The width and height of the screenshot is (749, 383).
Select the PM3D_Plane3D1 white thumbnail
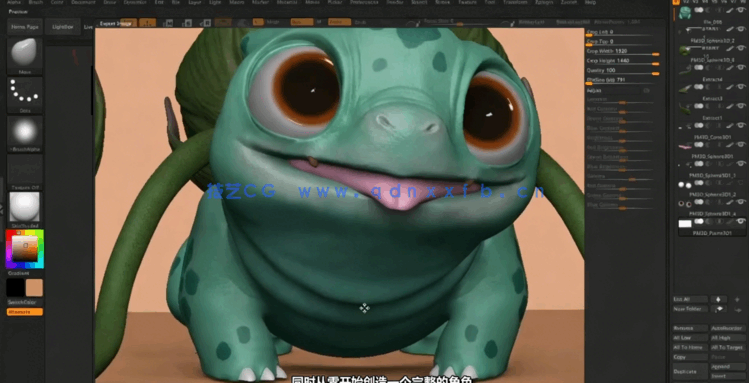point(685,223)
